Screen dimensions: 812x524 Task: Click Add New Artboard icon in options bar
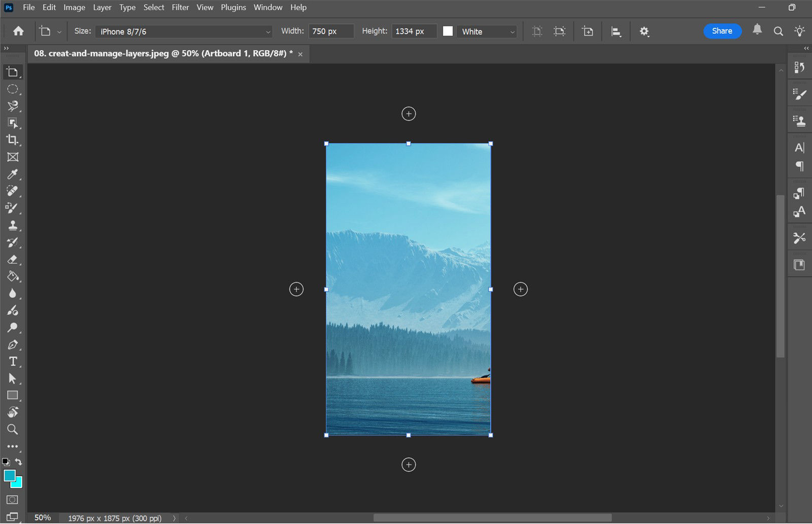[x=587, y=31]
